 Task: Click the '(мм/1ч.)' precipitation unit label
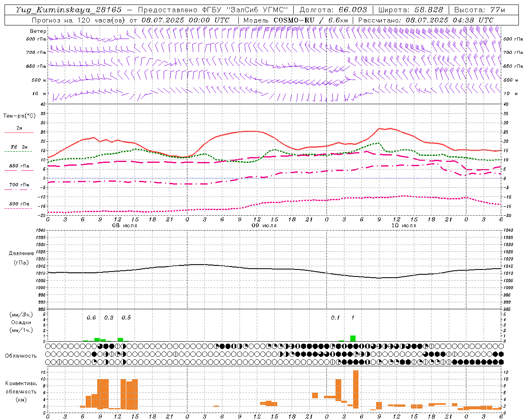pos(21,330)
